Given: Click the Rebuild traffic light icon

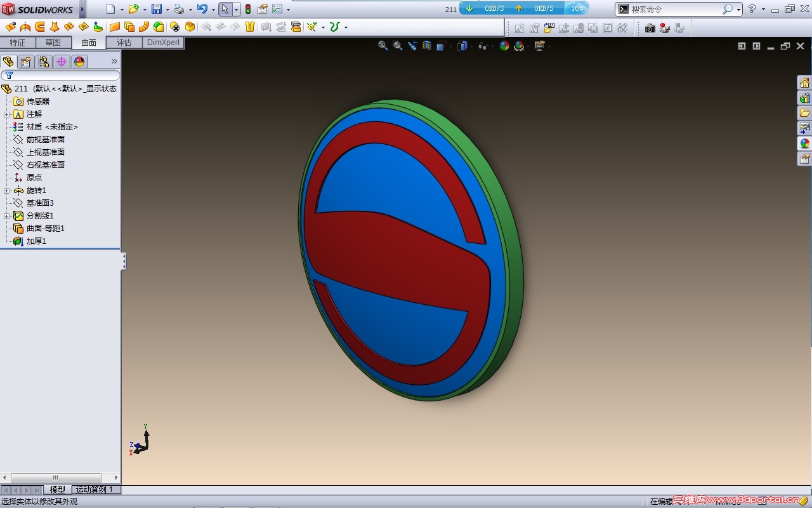Looking at the screenshot, I should (x=248, y=9).
